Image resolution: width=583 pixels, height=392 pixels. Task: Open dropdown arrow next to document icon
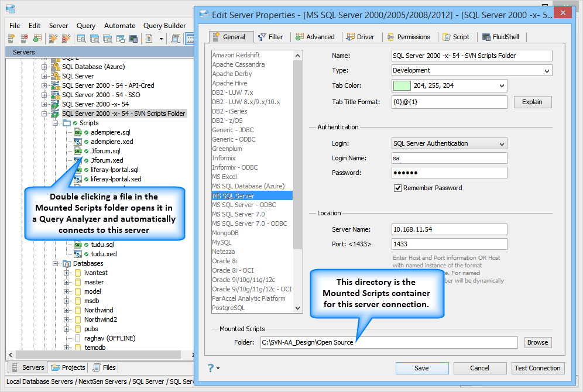[161, 39]
